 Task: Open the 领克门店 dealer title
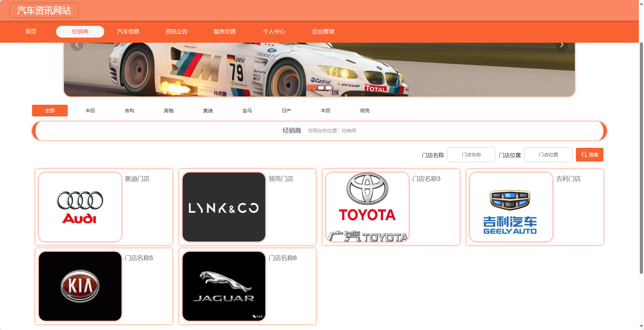(x=281, y=179)
